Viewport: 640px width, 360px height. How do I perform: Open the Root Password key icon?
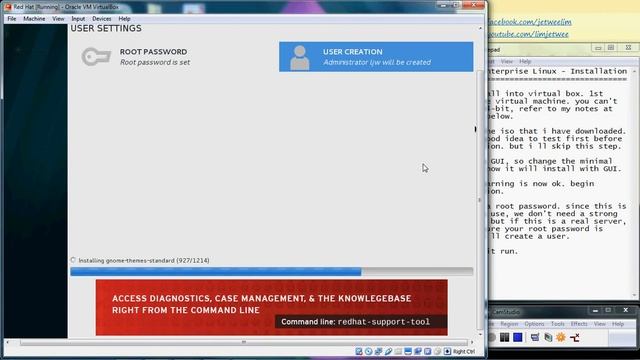[96, 56]
